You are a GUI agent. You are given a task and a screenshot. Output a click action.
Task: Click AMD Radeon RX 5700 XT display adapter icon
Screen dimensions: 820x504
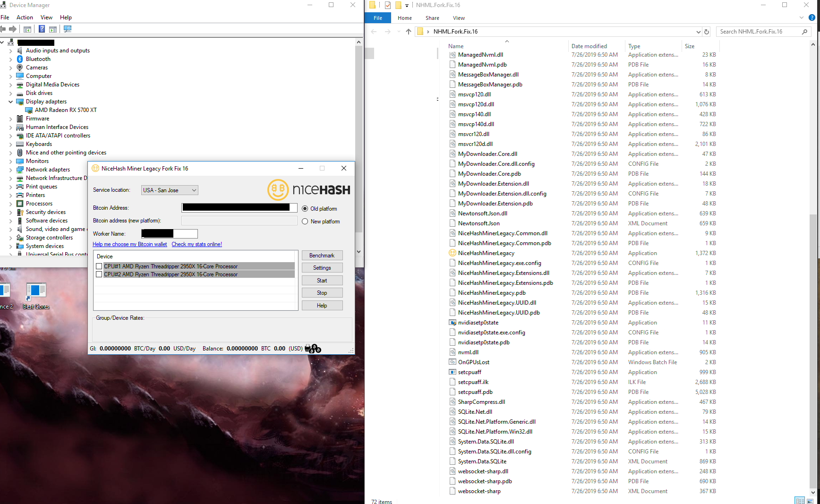pyautogui.click(x=29, y=110)
